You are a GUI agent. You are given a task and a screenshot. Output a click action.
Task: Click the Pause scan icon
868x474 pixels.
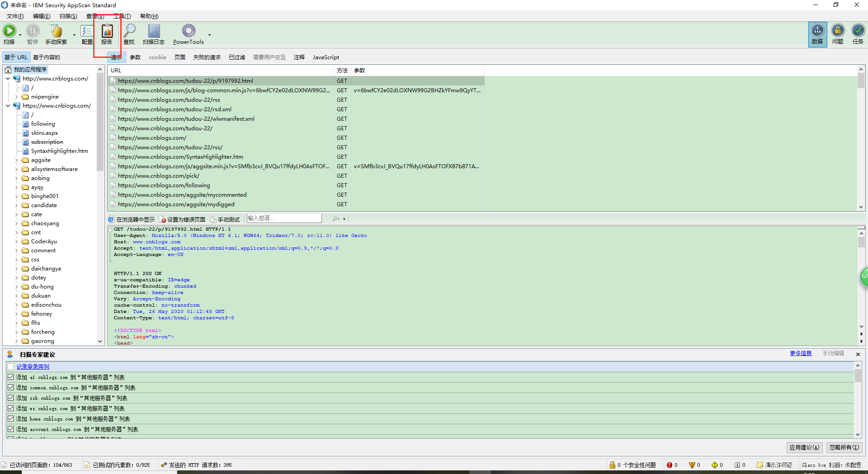coord(33,31)
